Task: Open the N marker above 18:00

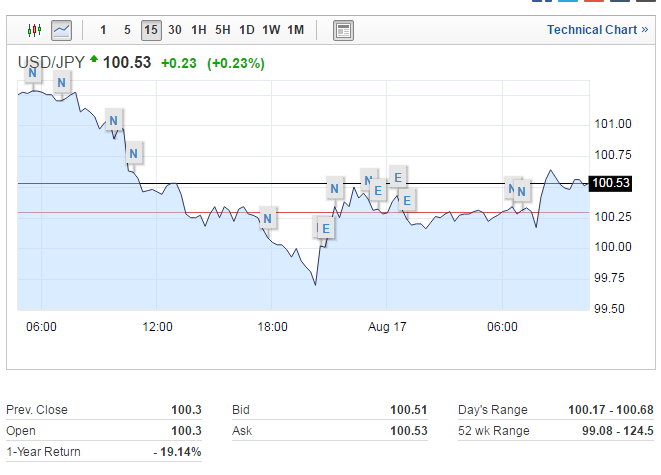Action: click(x=267, y=217)
